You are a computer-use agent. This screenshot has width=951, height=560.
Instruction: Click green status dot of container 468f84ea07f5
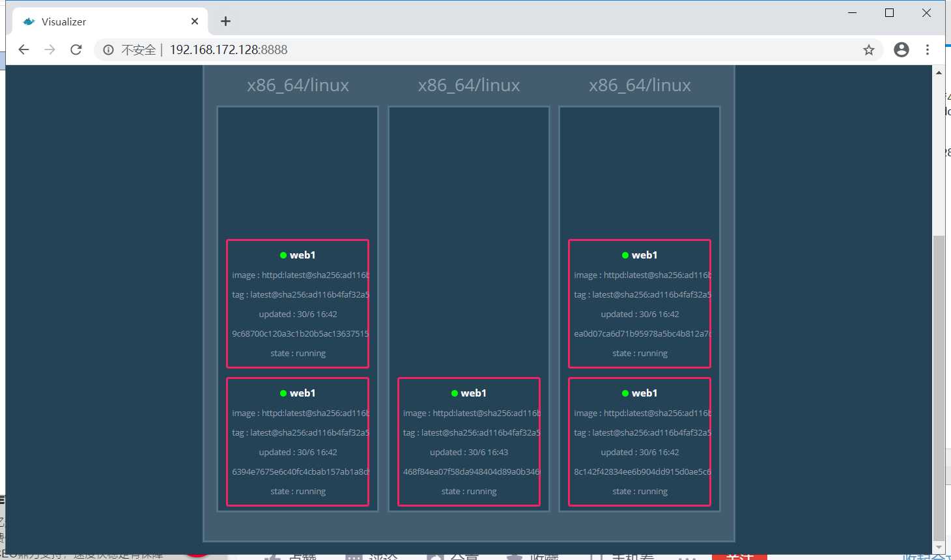tap(455, 393)
